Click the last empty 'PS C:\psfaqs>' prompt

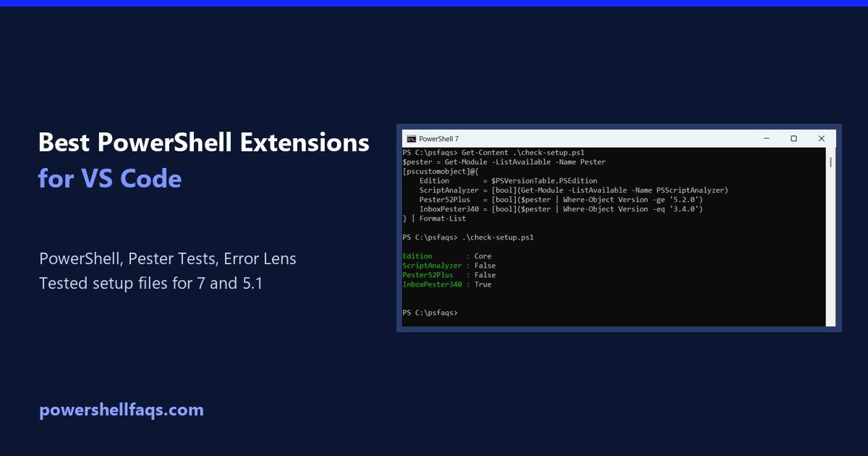point(430,313)
